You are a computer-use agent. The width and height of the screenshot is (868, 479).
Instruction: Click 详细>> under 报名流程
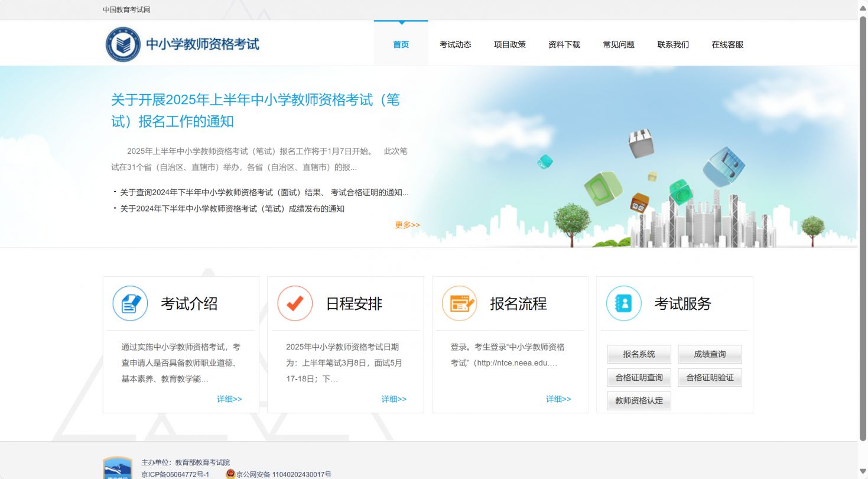[558, 399]
